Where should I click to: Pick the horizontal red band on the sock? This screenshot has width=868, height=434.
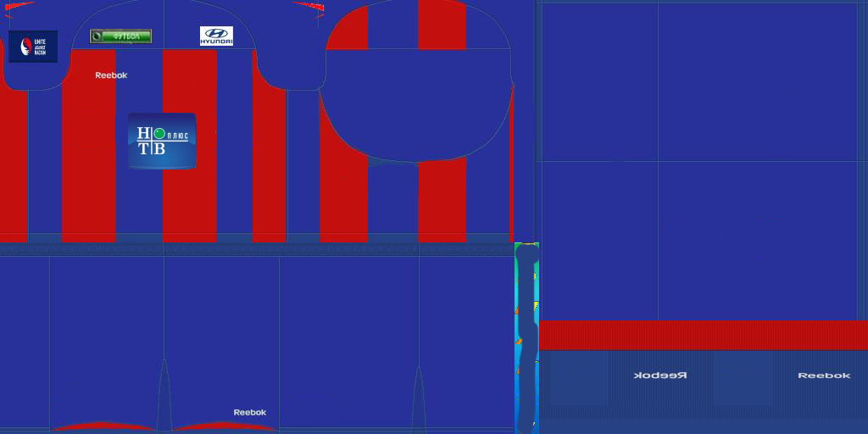pyautogui.click(x=704, y=335)
